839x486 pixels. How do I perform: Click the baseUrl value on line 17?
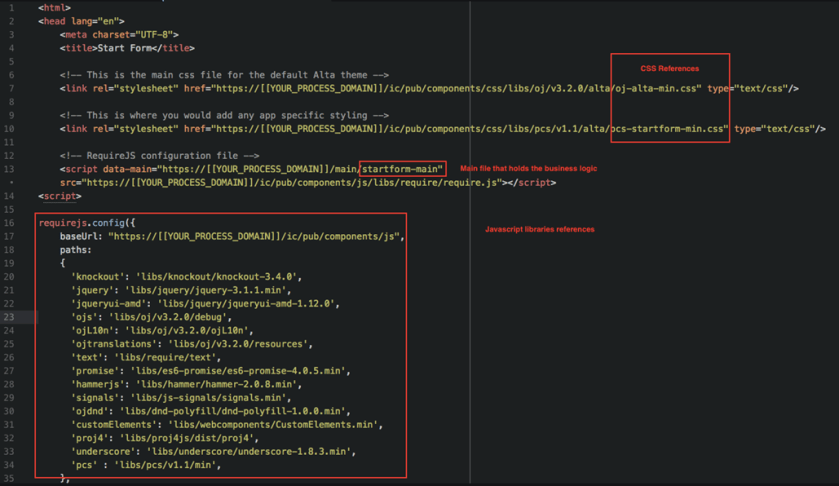pos(255,236)
